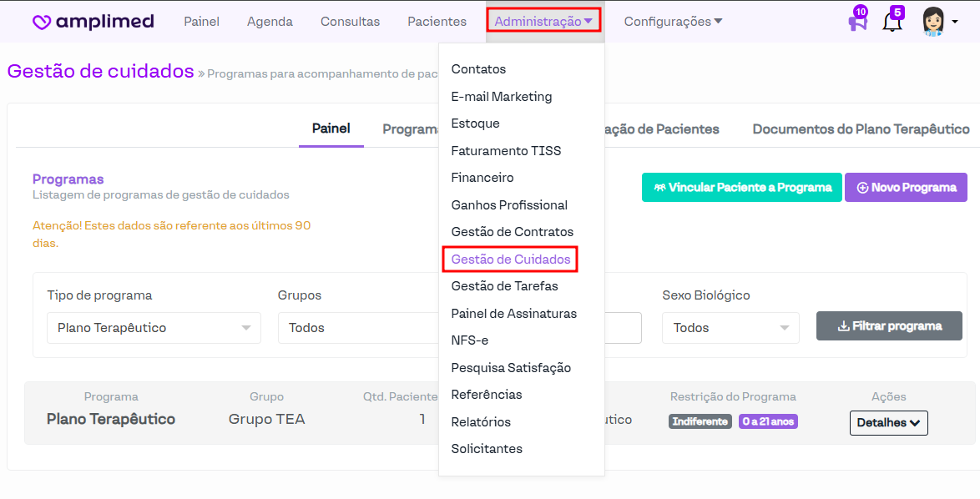Click the Painel tab under Gestão
Screen dimensions: 980x499
(x=331, y=129)
